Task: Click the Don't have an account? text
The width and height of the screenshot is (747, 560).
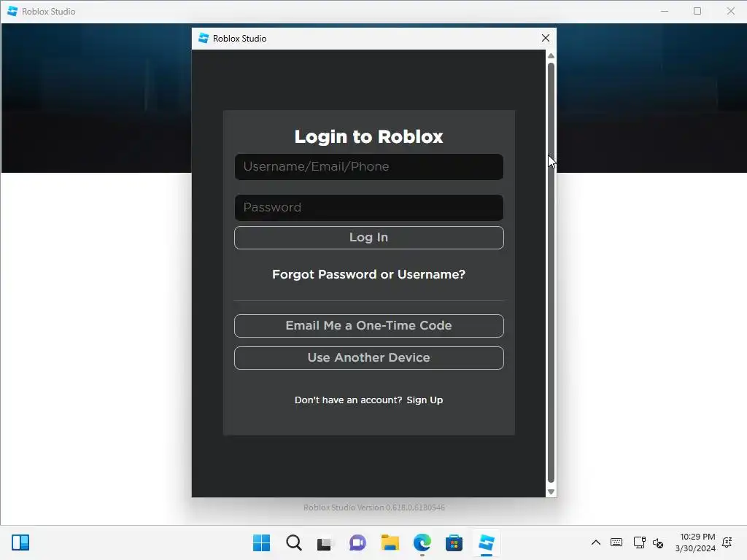Action: click(x=348, y=400)
